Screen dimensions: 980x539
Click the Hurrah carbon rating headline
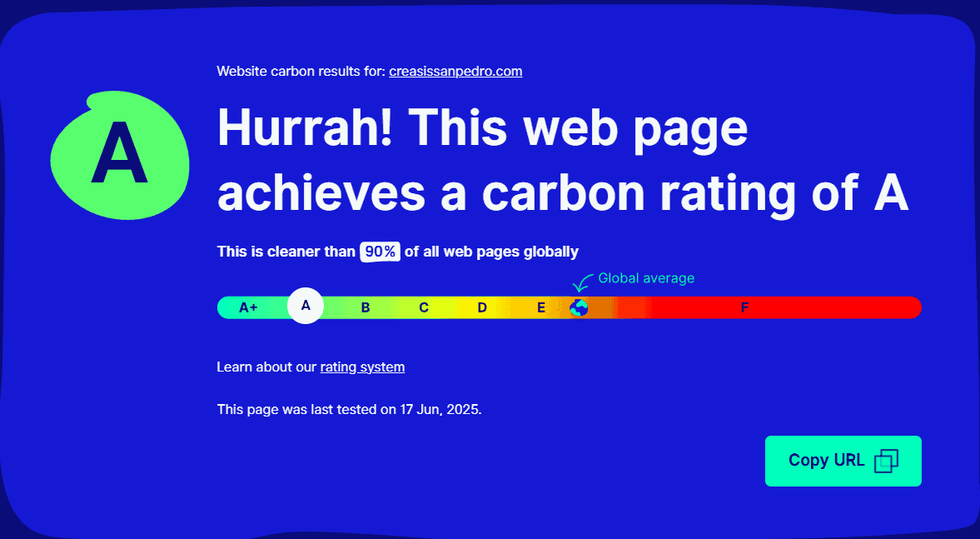click(x=562, y=160)
